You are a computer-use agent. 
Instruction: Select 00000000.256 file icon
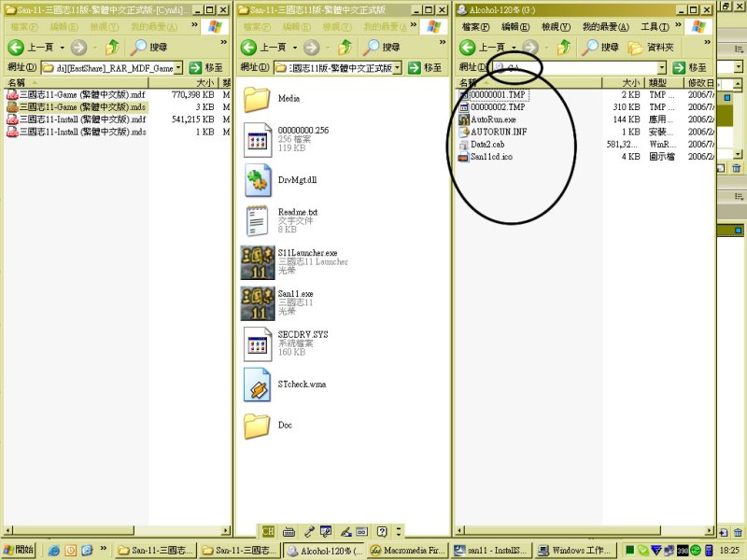pos(258,139)
